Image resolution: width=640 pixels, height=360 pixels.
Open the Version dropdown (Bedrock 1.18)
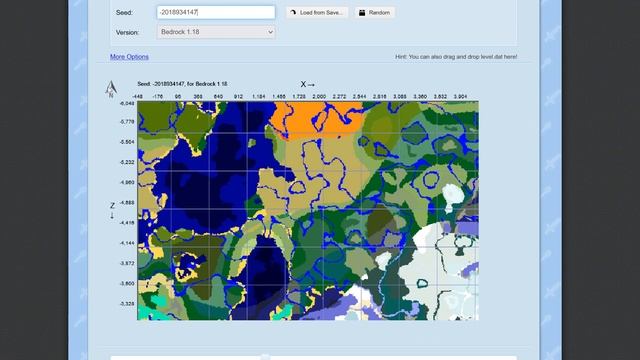click(x=216, y=32)
